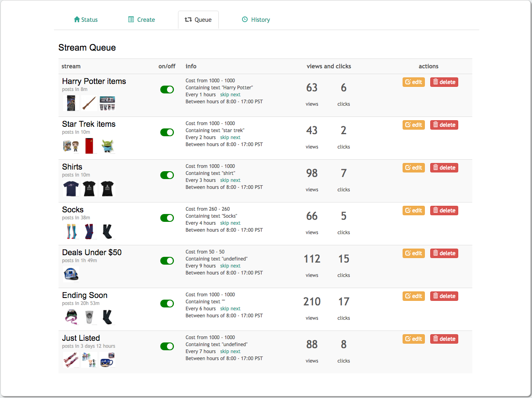Delete the Ending Soon stream
Viewport: 532px width, 398px height.
click(444, 296)
